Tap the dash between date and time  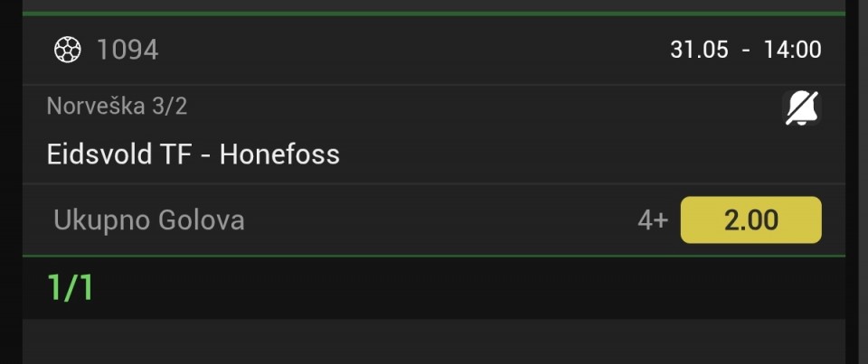[x=746, y=51]
